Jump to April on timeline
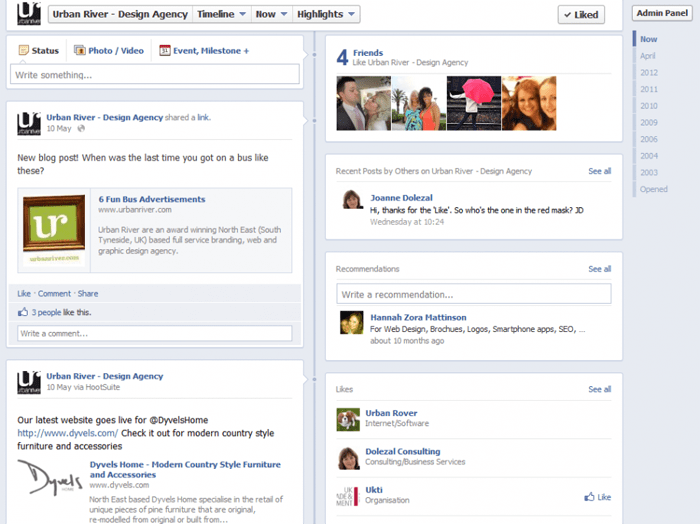 [647, 56]
